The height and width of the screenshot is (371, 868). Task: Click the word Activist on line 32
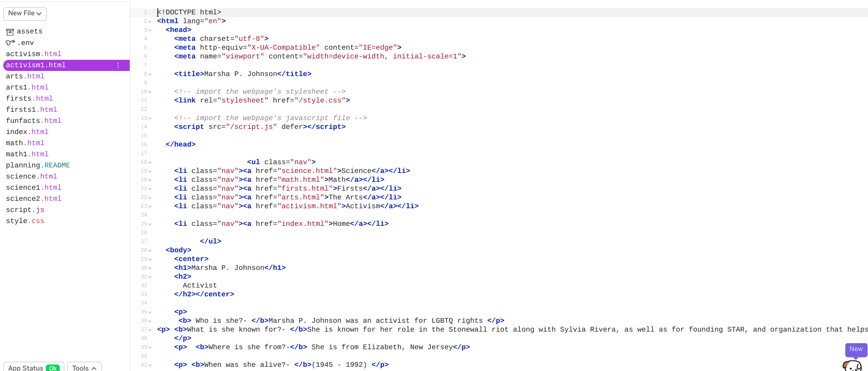pyautogui.click(x=200, y=286)
